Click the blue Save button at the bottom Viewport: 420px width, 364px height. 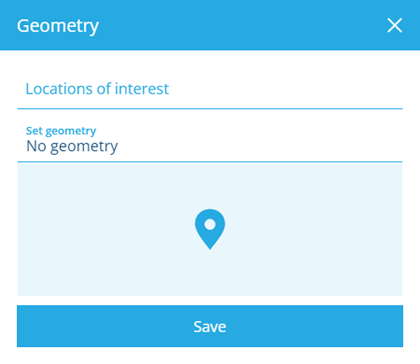210,326
